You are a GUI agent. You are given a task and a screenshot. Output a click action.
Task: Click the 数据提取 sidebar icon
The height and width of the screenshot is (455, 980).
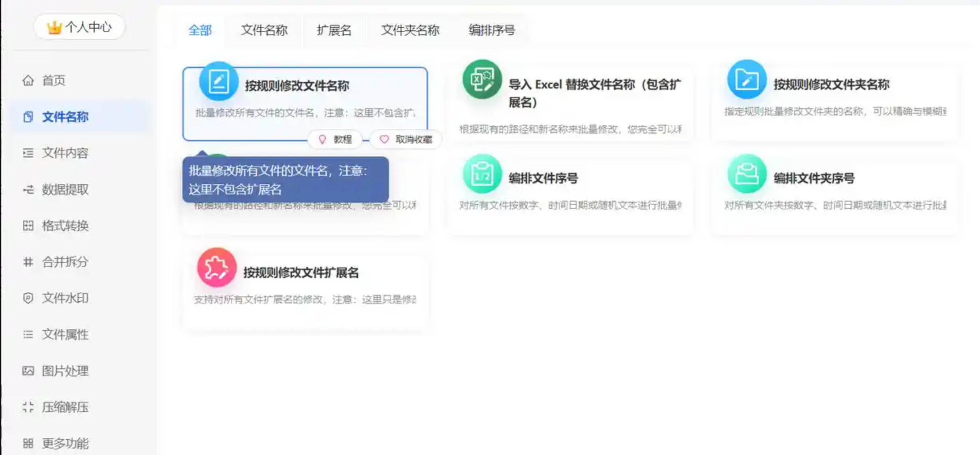(28, 189)
